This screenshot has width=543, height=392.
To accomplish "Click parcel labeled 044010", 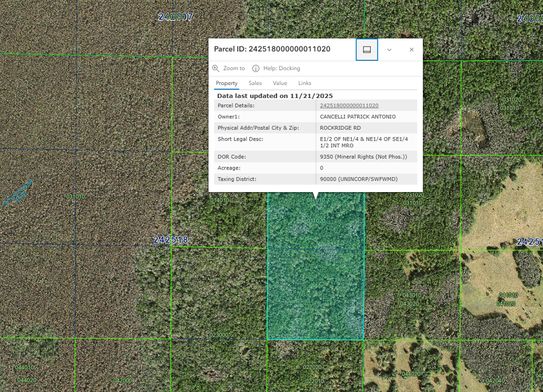I will pos(25,368).
